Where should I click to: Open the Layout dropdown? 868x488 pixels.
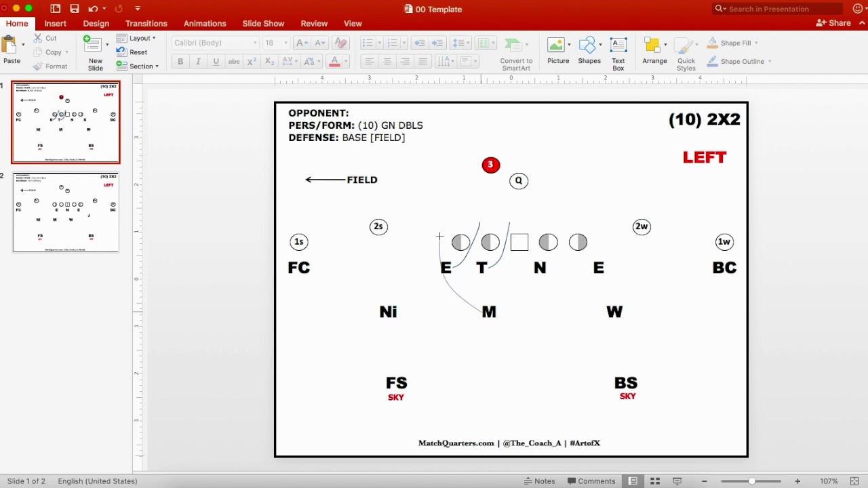[x=136, y=38]
